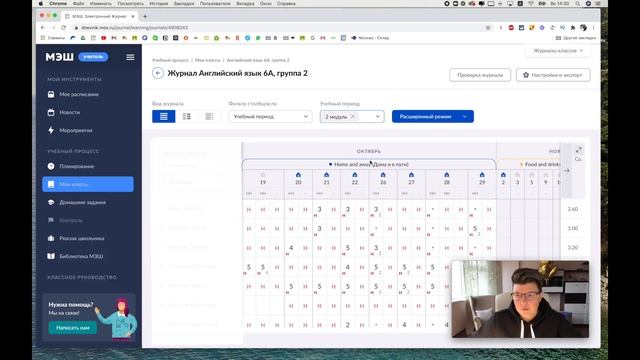Image resolution: width=640 pixels, height=360 pixels.
Task: Click homework icon above October 27
Action: click(411, 175)
